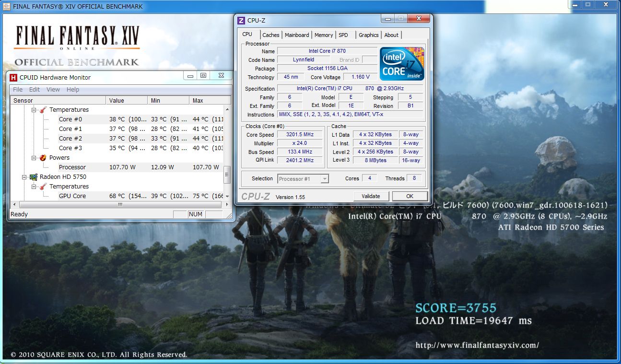Switch to the SPD tab in CPU-Z
This screenshot has height=364, width=621.
coord(343,35)
